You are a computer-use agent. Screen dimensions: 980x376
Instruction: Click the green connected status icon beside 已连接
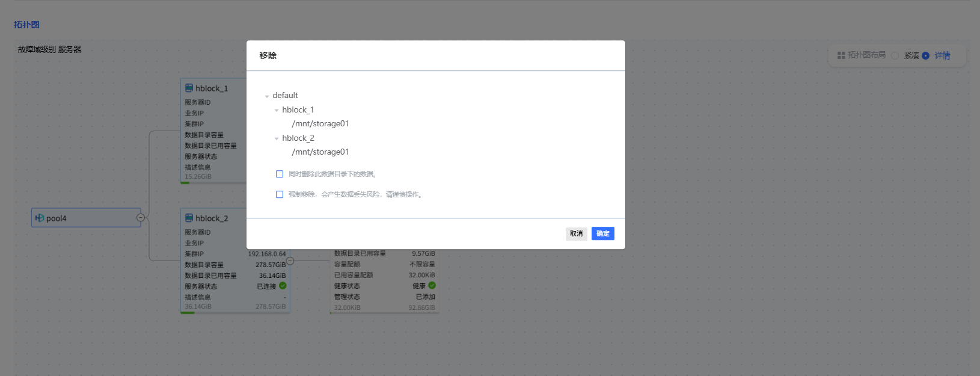point(283,286)
